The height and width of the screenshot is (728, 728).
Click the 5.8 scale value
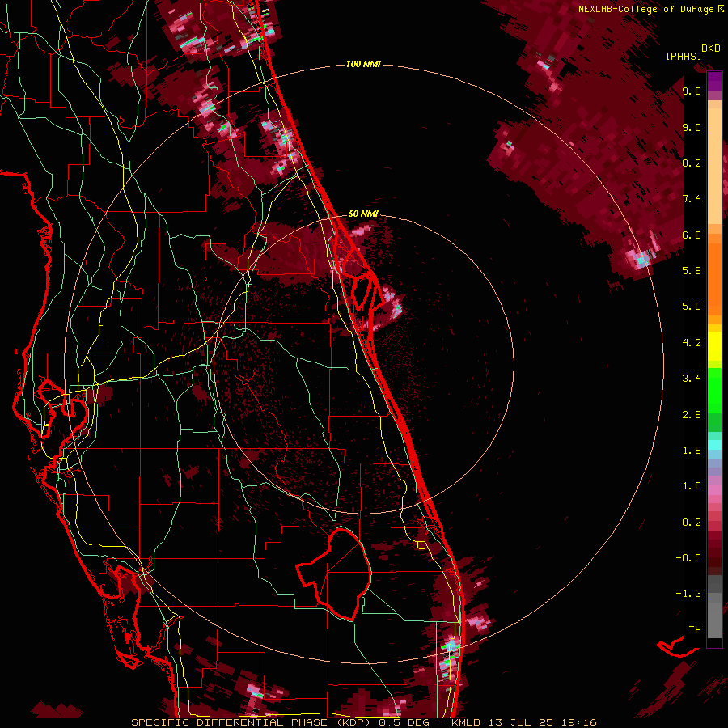(692, 271)
